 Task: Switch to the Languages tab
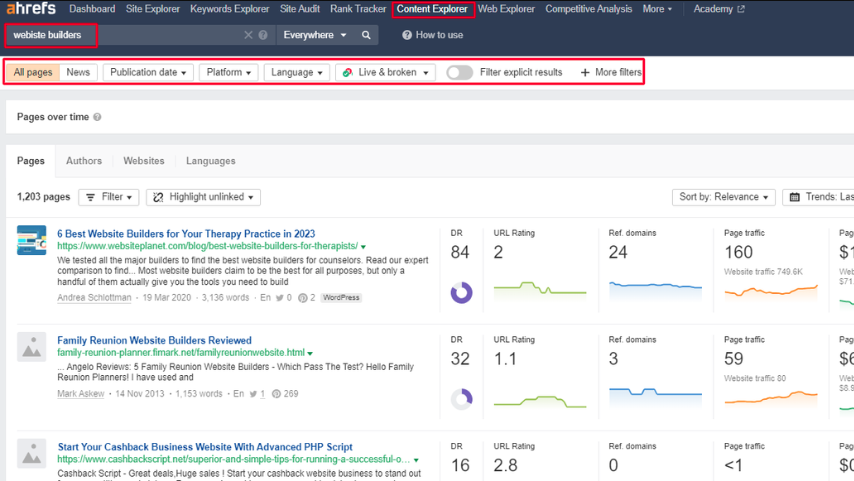click(x=211, y=161)
